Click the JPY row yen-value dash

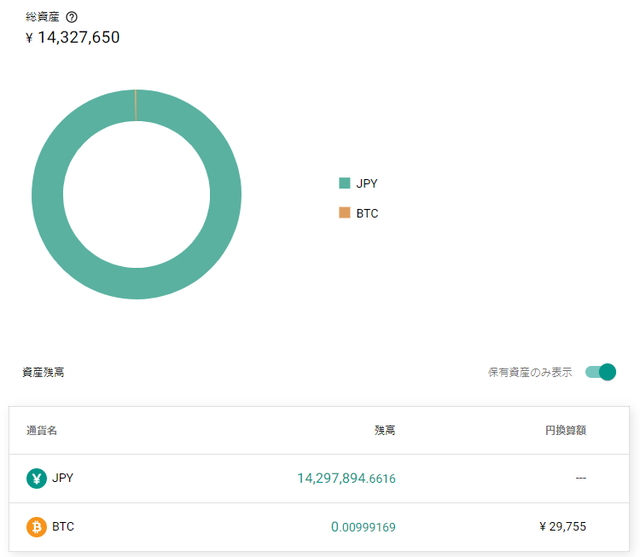(581, 478)
